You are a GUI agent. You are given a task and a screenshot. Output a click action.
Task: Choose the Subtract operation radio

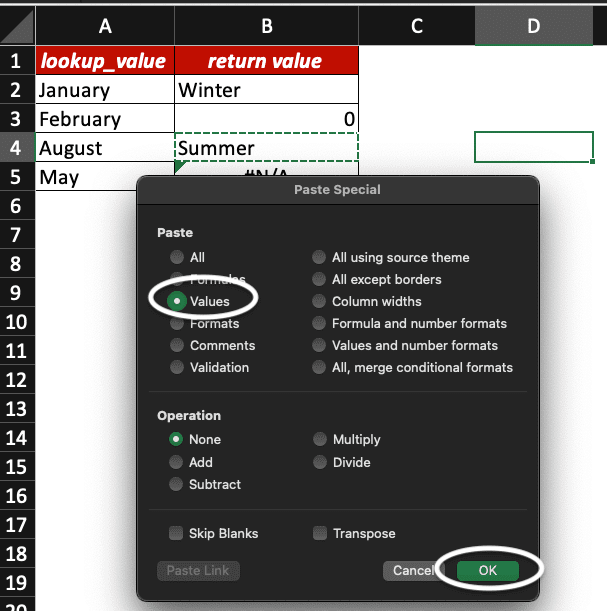tap(177, 484)
